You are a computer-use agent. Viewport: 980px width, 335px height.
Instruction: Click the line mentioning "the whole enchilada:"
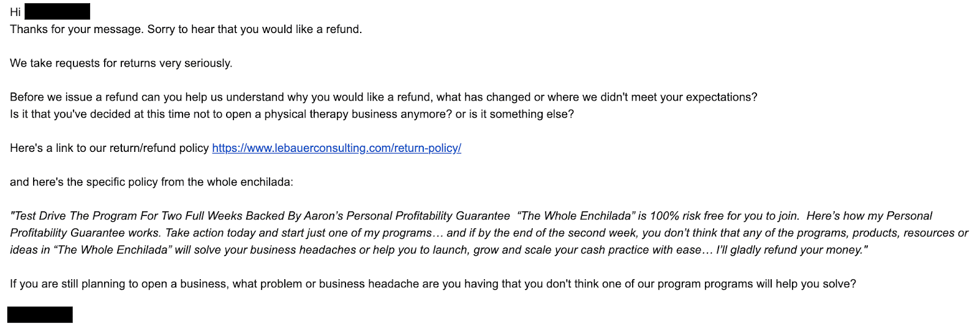coord(151,182)
